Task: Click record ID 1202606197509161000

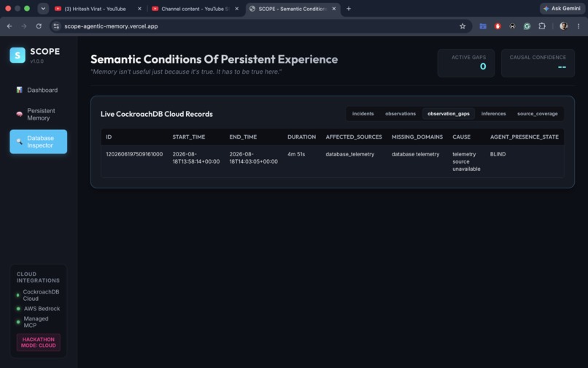Action: pos(134,154)
